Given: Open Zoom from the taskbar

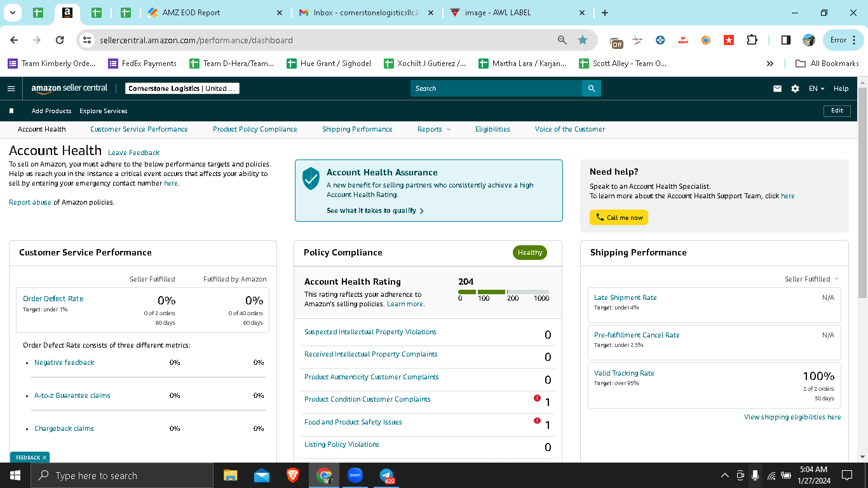Looking at the screenshot, I should click(355, 475).
